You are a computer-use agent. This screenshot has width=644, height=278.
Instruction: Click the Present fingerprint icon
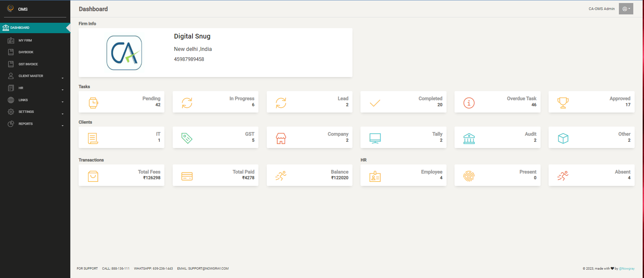469,176
